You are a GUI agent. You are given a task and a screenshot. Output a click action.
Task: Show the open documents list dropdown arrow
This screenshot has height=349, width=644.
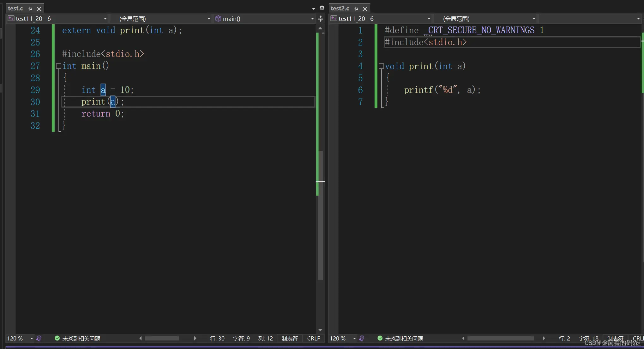pyautogui.click(x=313, y=9)
